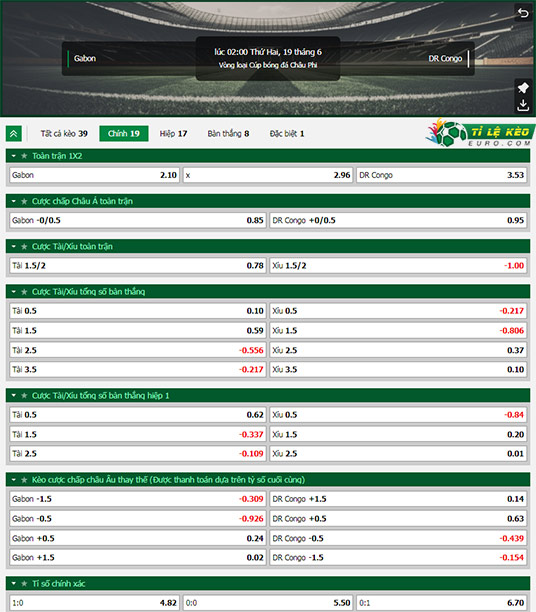Screen dimensions: 536x612
Task: Click the pin icon on banner
Action: [x=523, y=88]
